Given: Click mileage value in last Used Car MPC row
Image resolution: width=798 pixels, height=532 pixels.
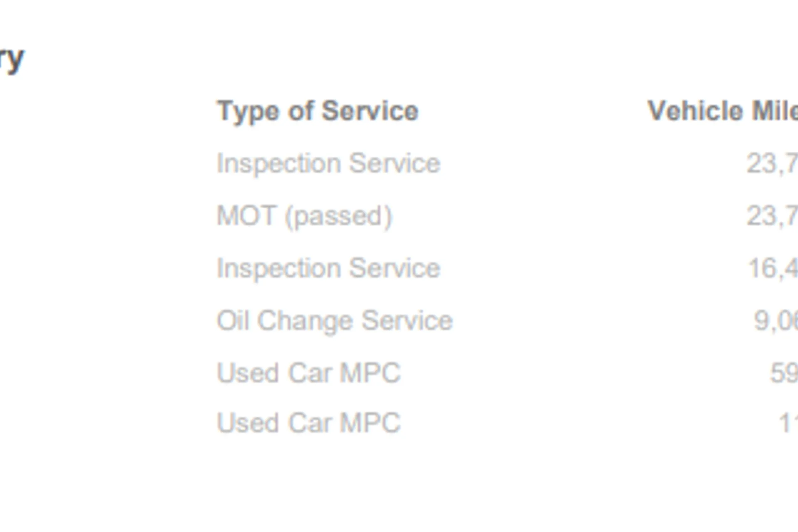Looking at the screenshot, I should [788, 423].
